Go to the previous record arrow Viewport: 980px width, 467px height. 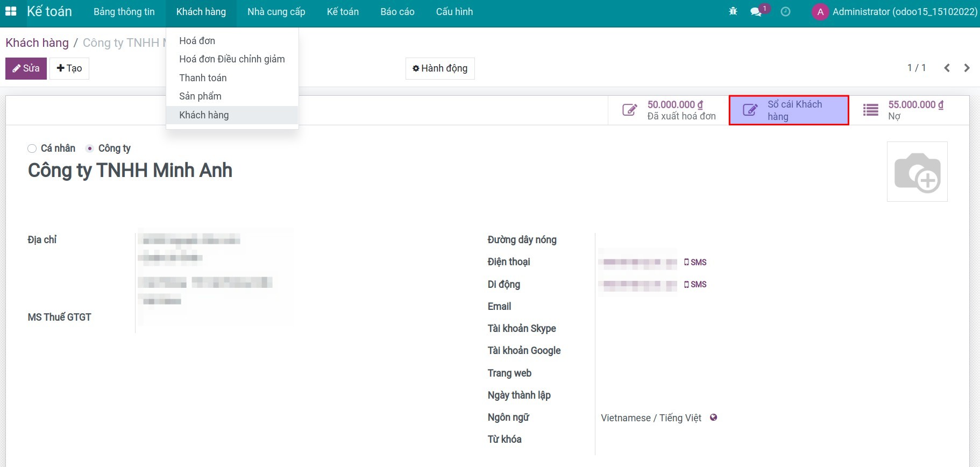click(947, 68)
